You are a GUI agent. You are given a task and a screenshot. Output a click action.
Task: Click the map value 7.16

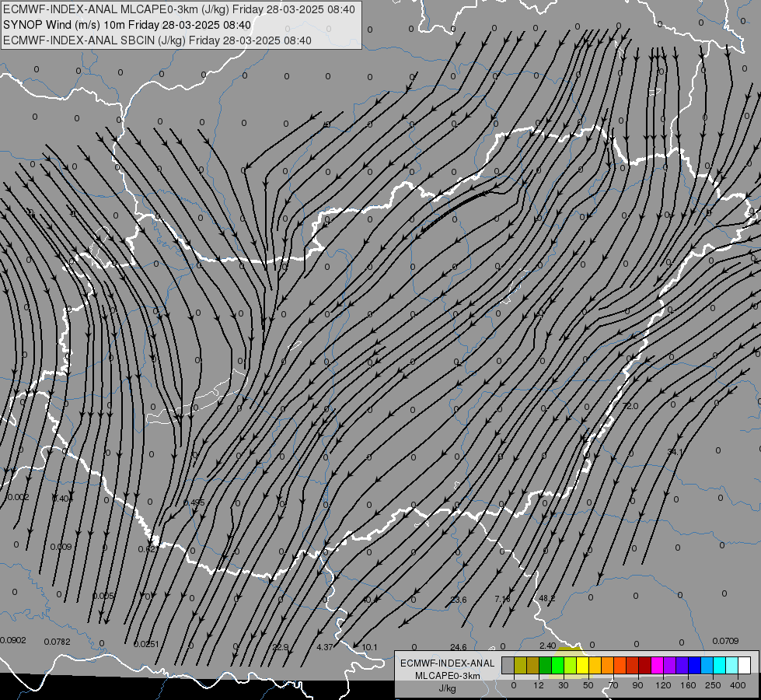point(503,600)
